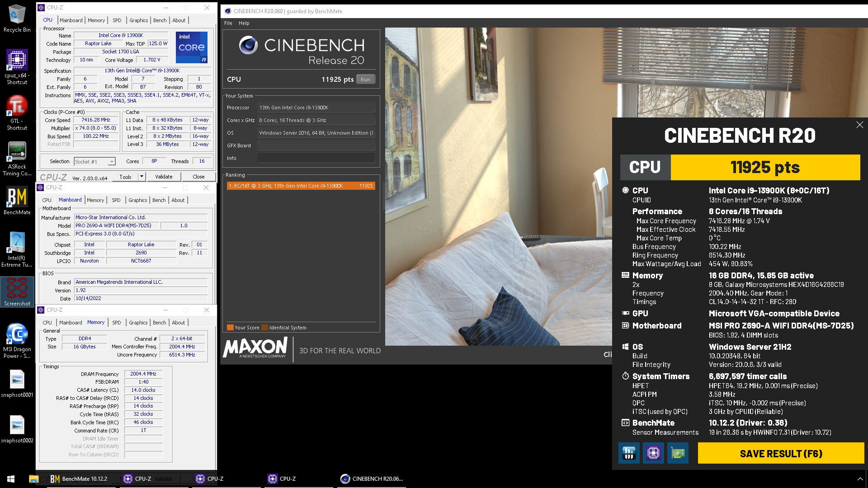
Task: Click Uncore Frequency value 6514.3 MHz
Action: coord(182,355)
